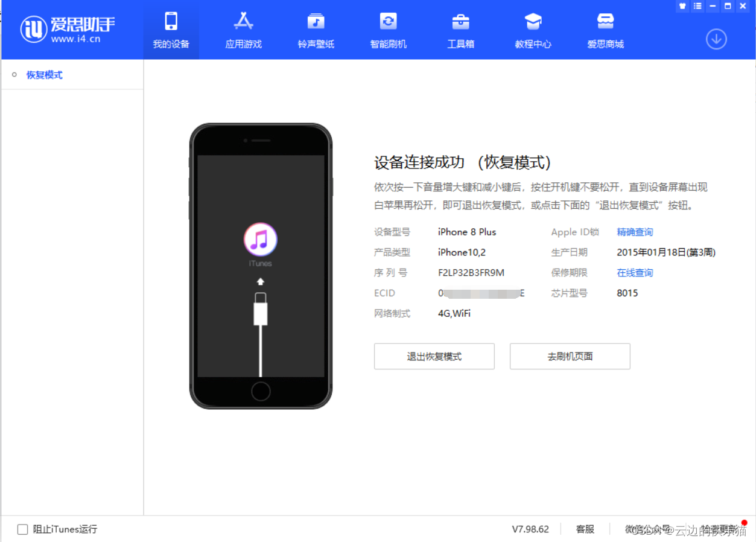Screen dimensions: 756x542
Task: Open the 精确查询 link for Apple ID lock
Action: (x=635, y=232)
